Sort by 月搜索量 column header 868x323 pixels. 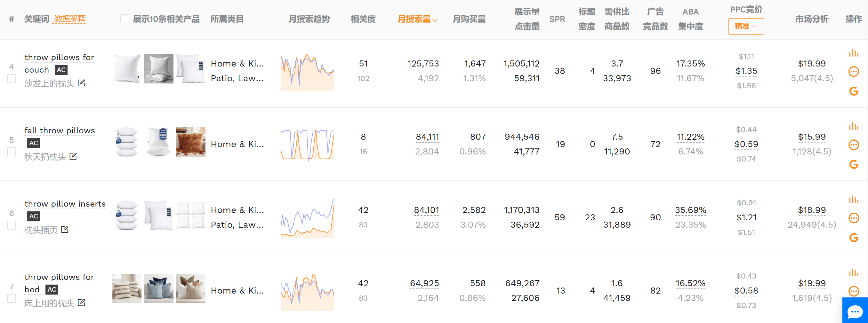point(417,19)
